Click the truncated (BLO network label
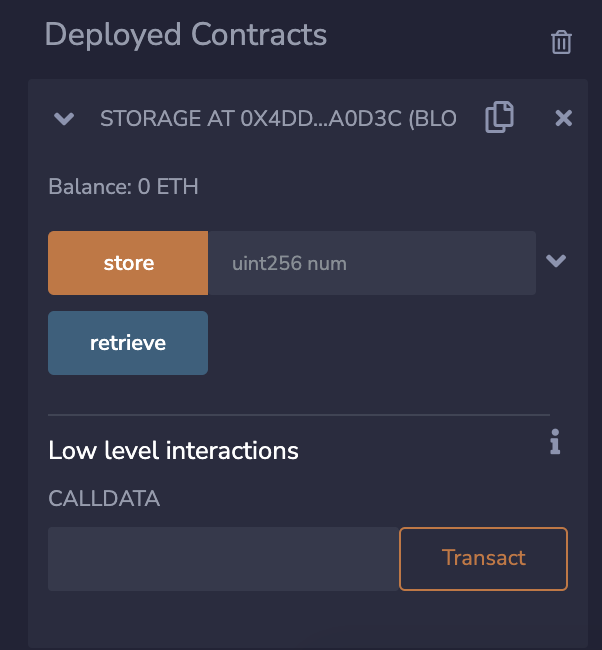 tap(431, 119)
